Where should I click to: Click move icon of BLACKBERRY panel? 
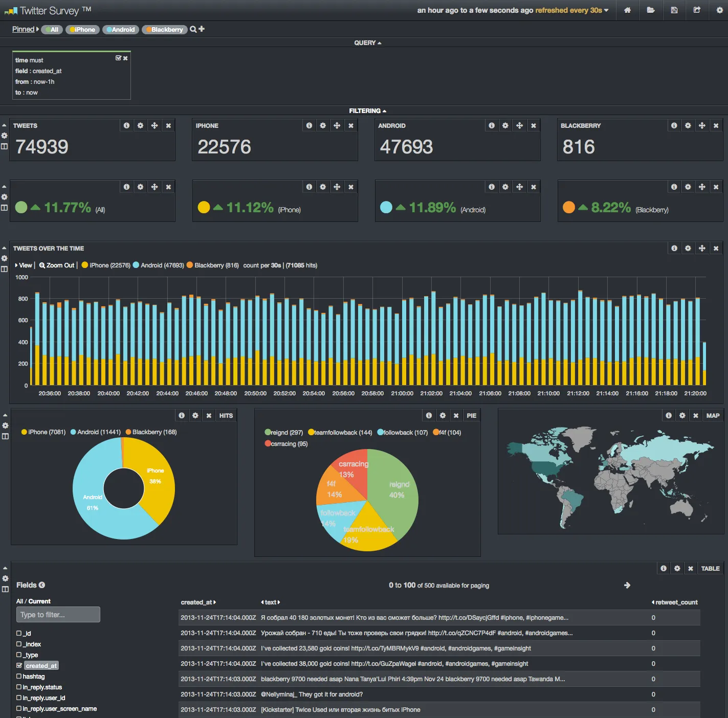pyautogui.click(x=702, y=125)
